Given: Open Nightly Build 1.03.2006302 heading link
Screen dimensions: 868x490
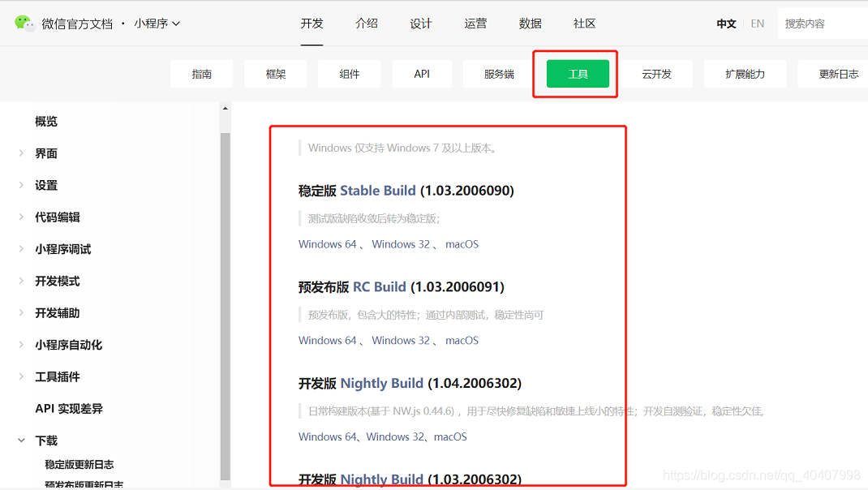Looking at the screenshot, I should (x=381, y=479).
